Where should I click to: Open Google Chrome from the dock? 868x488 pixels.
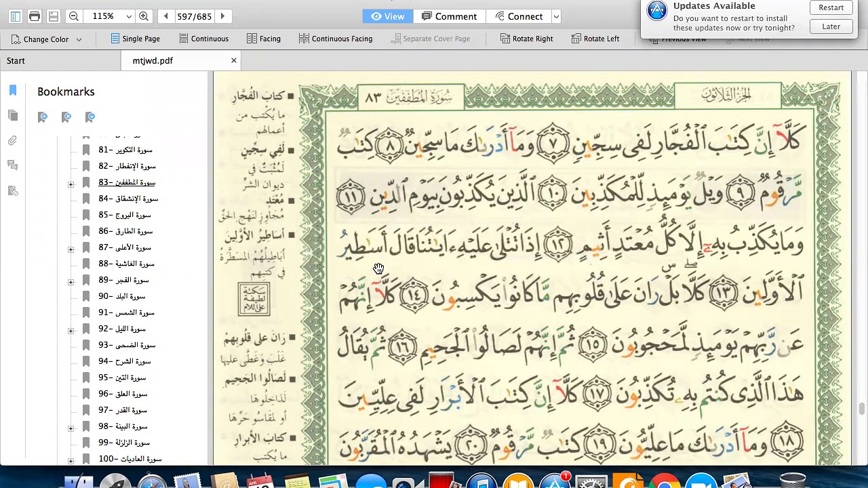[664, 480]
